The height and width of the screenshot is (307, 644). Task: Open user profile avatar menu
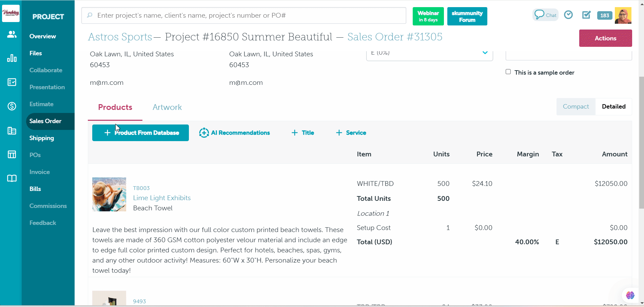623,16
